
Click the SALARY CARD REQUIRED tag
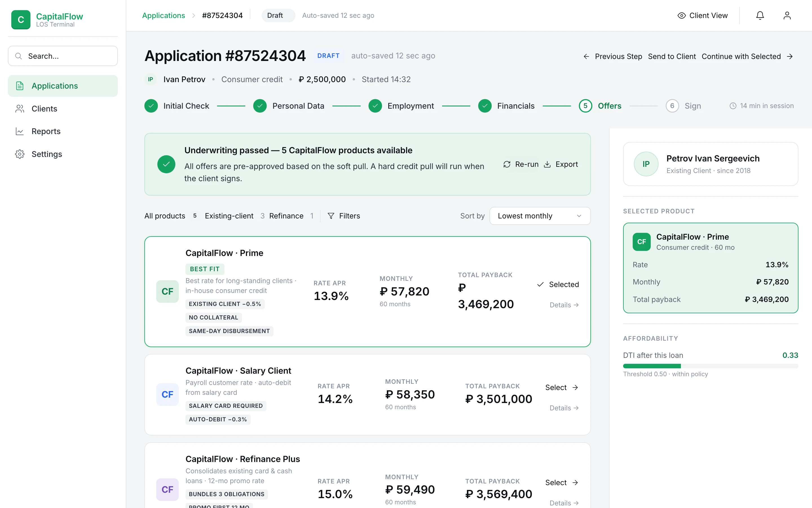click(x=226, y=406)
